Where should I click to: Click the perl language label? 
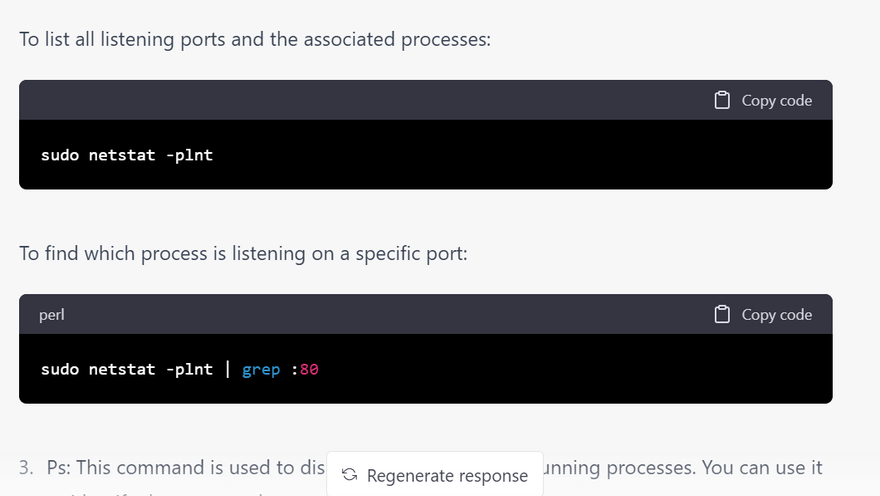pyautogui.click(x=52, y=315)
